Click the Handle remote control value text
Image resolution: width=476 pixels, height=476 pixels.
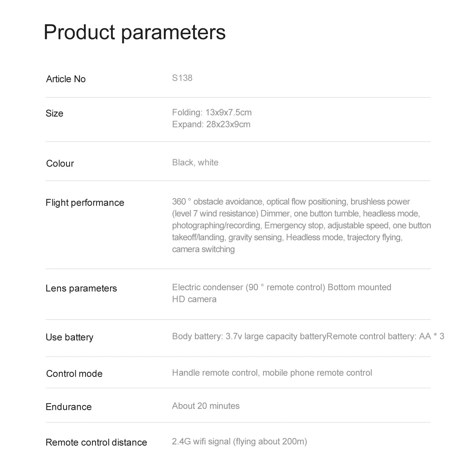(x=272, y=373)
